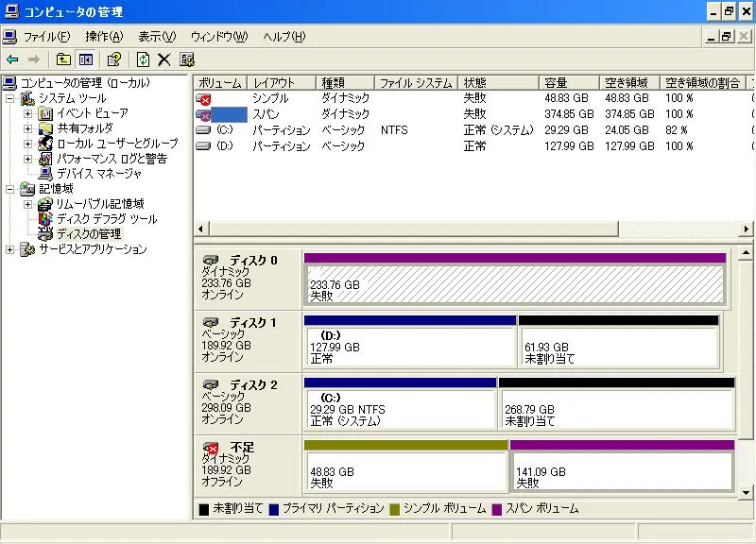Sort by ファイル システム column header
Viewport: 756px width, 544px height.
[416, 83]
